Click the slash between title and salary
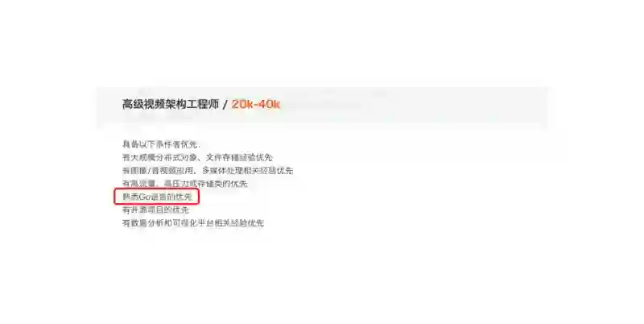 click(225, 105)
